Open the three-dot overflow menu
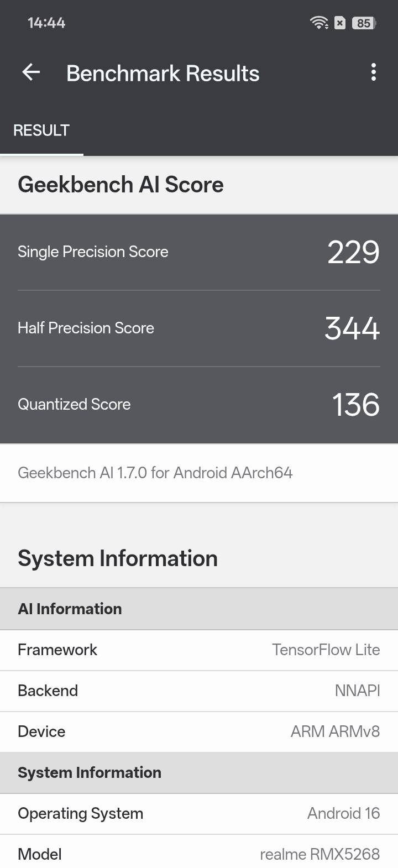Viewport: 398px width, 868px height. click(x=374, y=72)
